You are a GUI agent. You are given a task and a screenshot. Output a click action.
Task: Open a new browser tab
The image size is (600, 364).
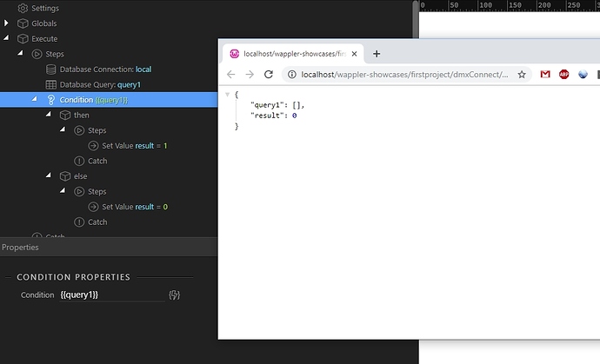tap(377, 54)
